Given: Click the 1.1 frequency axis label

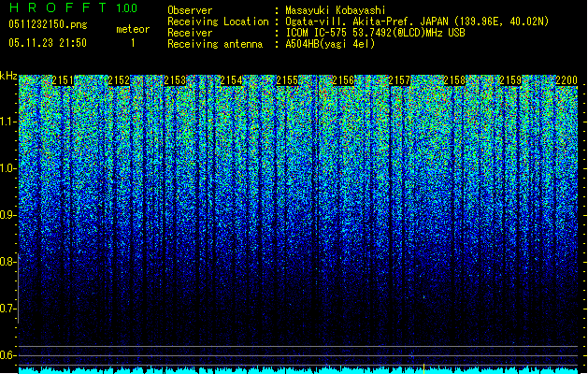Looking at the screenshot, I should coord(7,122).
